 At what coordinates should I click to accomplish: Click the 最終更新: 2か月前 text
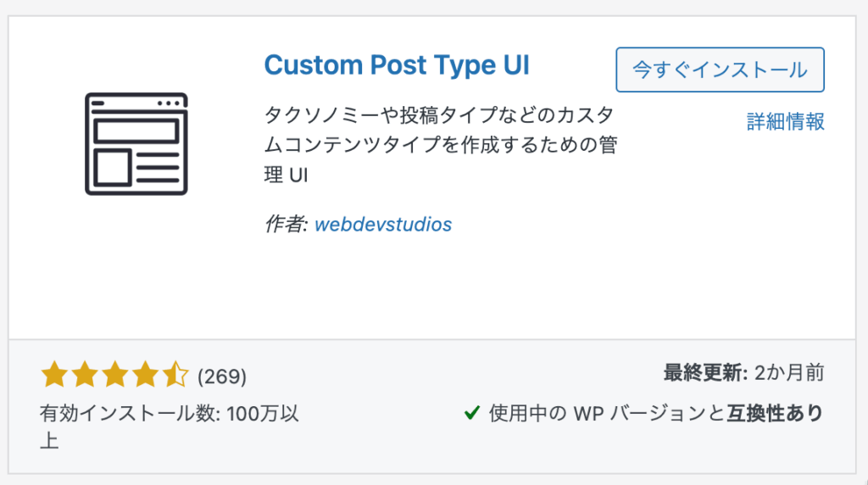click(x=743, y=372)
